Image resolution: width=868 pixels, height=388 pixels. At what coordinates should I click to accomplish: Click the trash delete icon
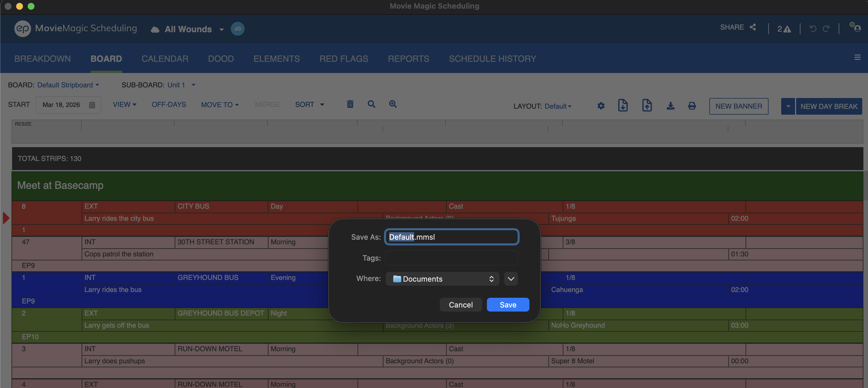point(350,104)
